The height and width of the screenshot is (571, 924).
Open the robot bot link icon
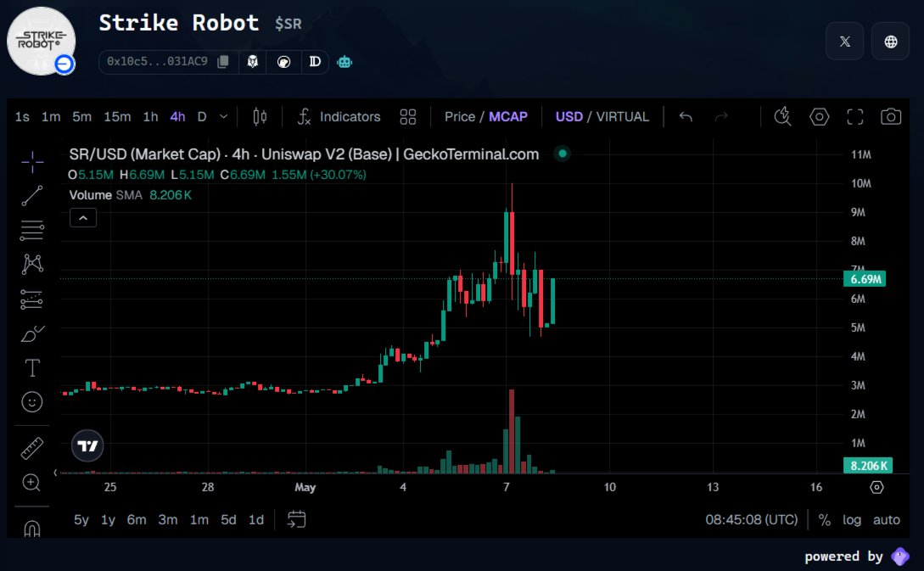coord(344,62)
